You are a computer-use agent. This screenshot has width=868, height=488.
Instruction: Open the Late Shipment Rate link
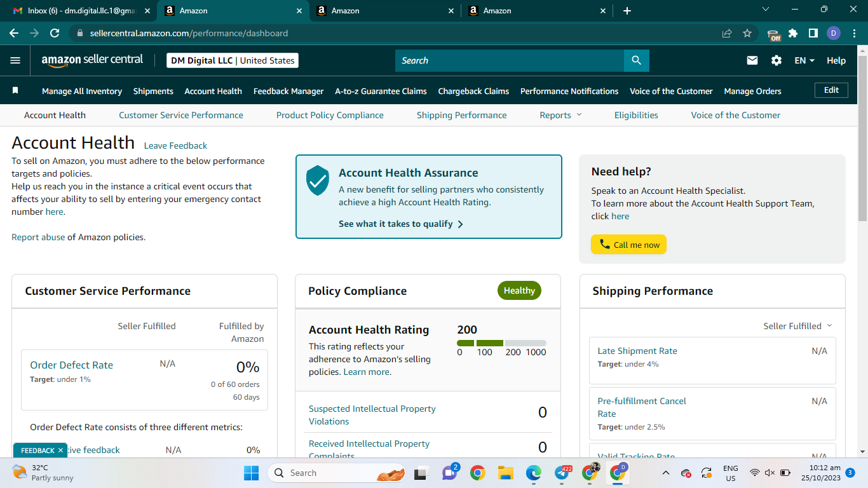point(637,351)
